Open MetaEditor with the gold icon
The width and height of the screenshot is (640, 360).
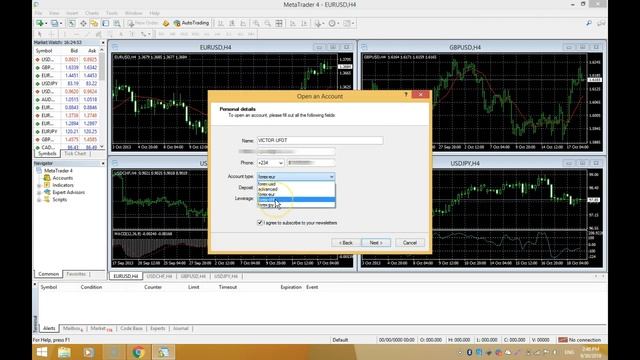coord(166,23)
